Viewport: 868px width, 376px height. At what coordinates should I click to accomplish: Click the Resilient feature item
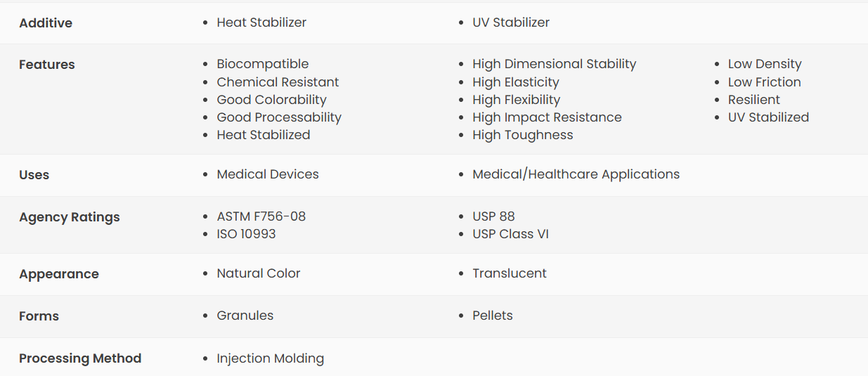pos(754,100)
